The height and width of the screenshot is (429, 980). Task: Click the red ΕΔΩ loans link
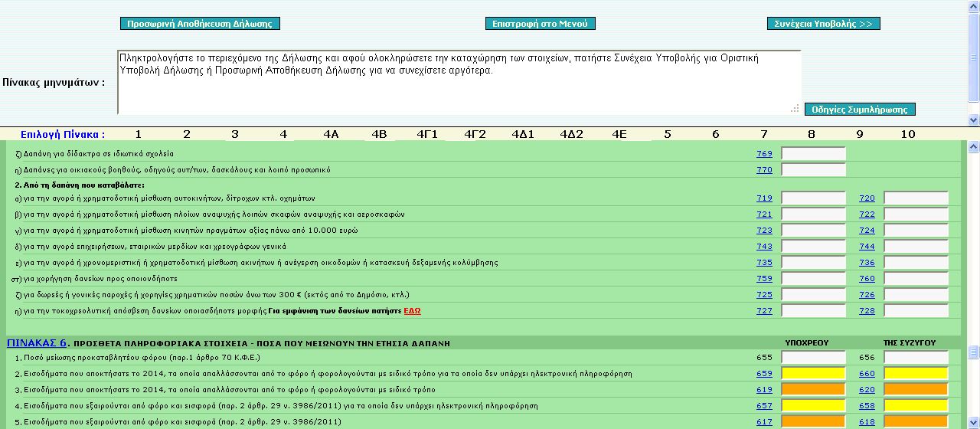click(412, 311)
